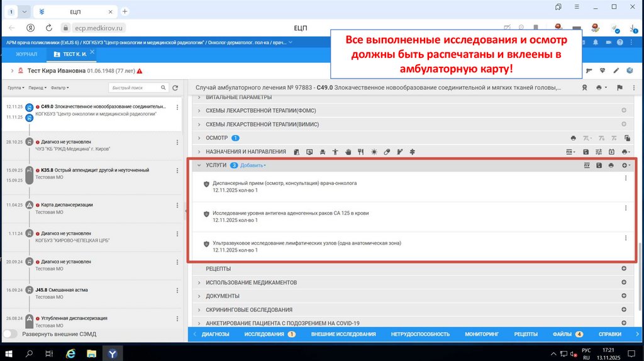Screen dimensions: 644x361
Task: Open menu for Диспансерный прием service
Action: tap(626, 178)
